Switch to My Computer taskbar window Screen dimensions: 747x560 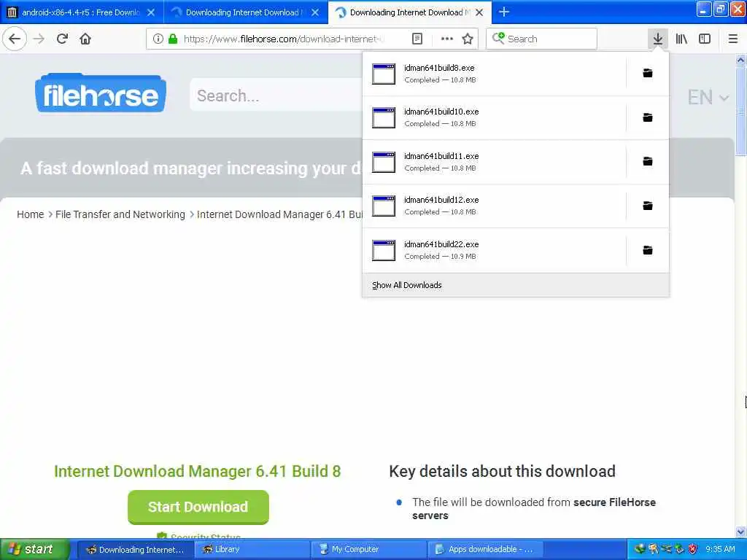(368, 550)
